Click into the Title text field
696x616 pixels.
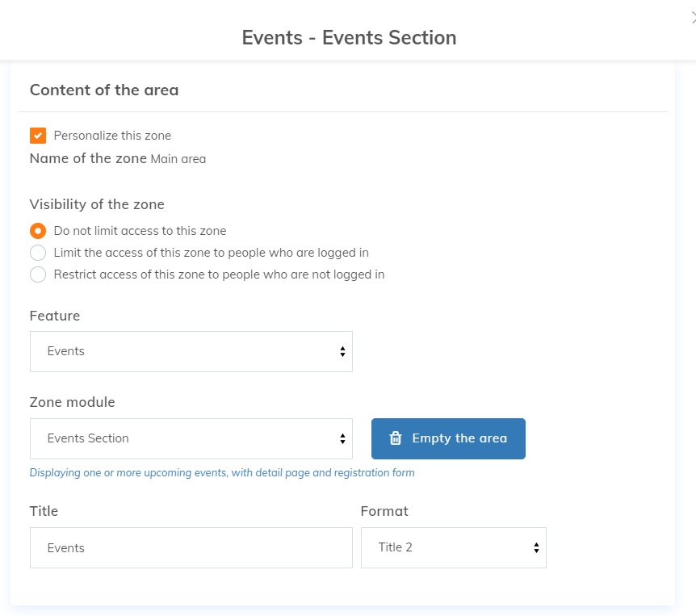point(191,548)
